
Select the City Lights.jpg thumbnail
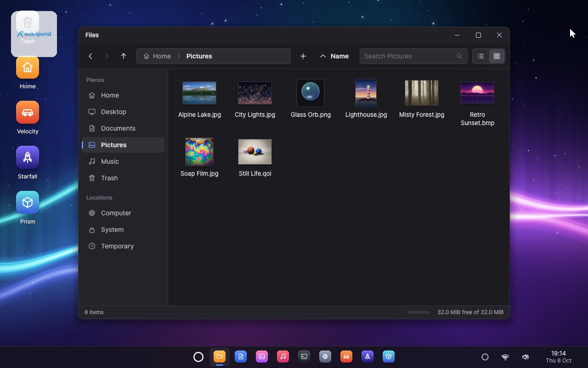[255, 93]
